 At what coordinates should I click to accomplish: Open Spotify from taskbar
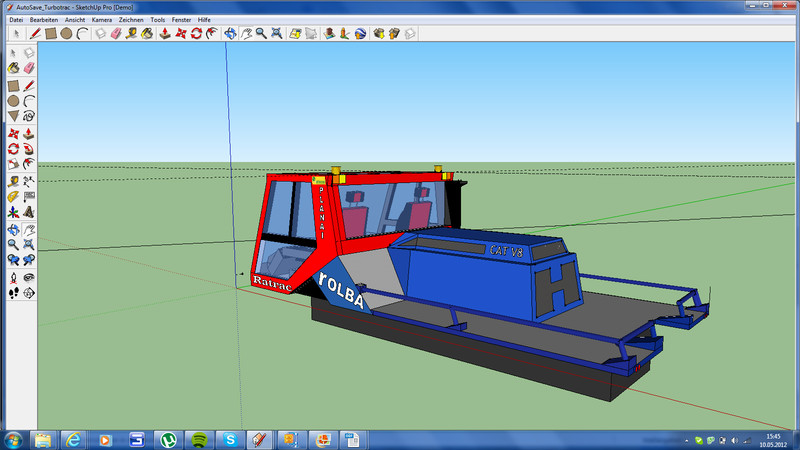click(199, 440)
